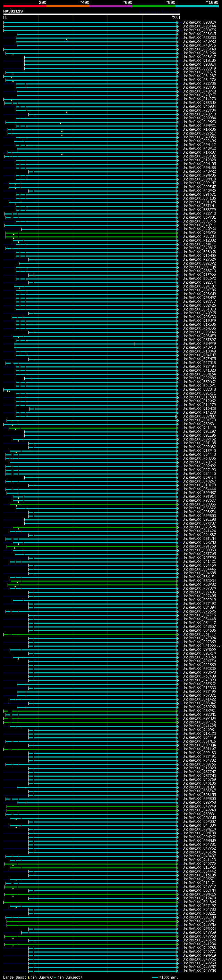Open hit UniRef100_Q93WE0
This screenshot has width=222, height=980.
point(199,23)
